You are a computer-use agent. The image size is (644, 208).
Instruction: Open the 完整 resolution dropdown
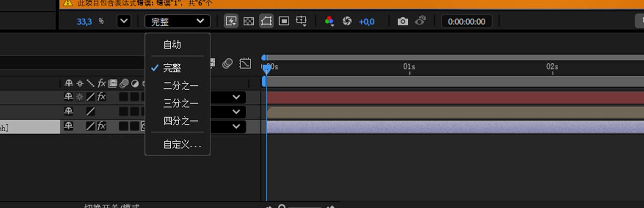(177, 21)
